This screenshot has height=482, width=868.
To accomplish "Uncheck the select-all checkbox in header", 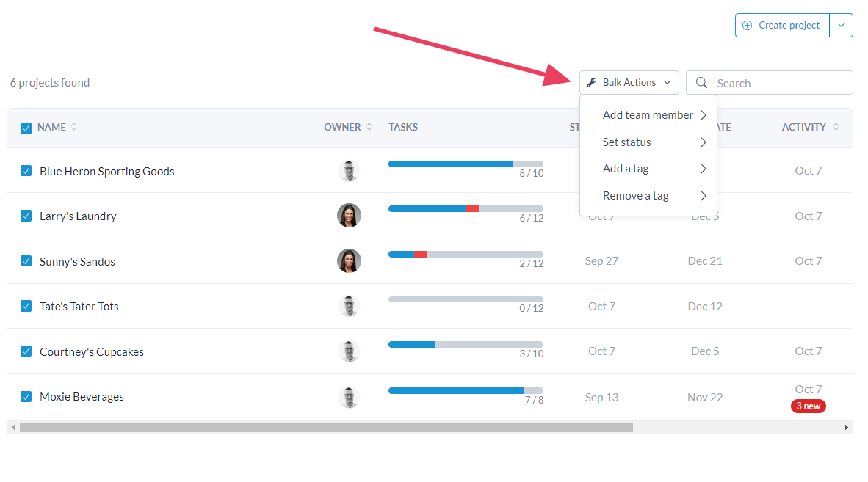I will point(26,128).
